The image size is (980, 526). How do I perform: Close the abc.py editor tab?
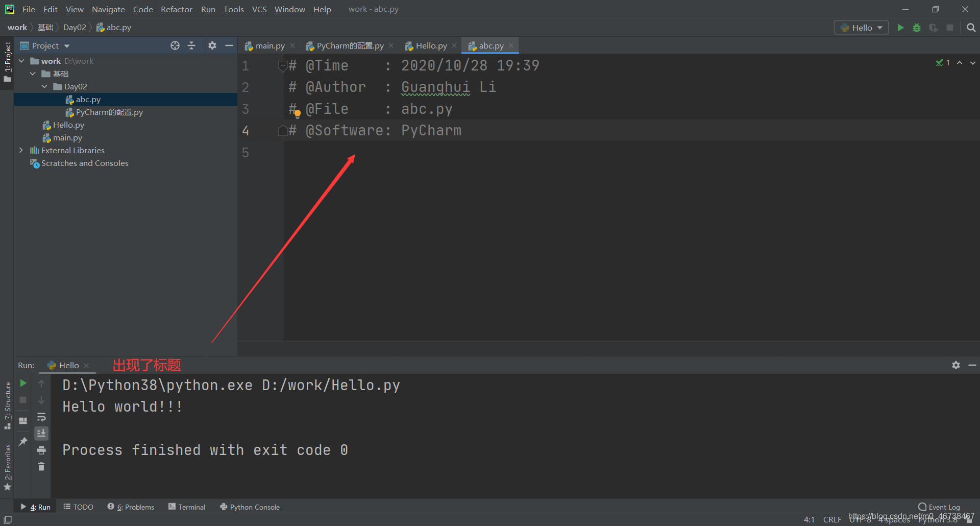[x=511, y=45]
